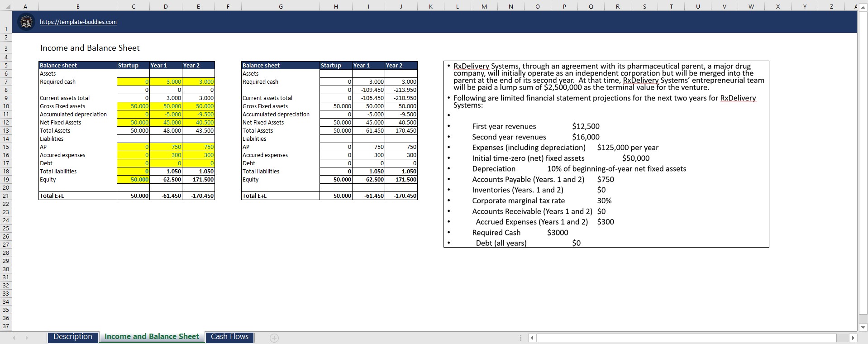Click the previous sheet navigation arrow

[14, 338]
